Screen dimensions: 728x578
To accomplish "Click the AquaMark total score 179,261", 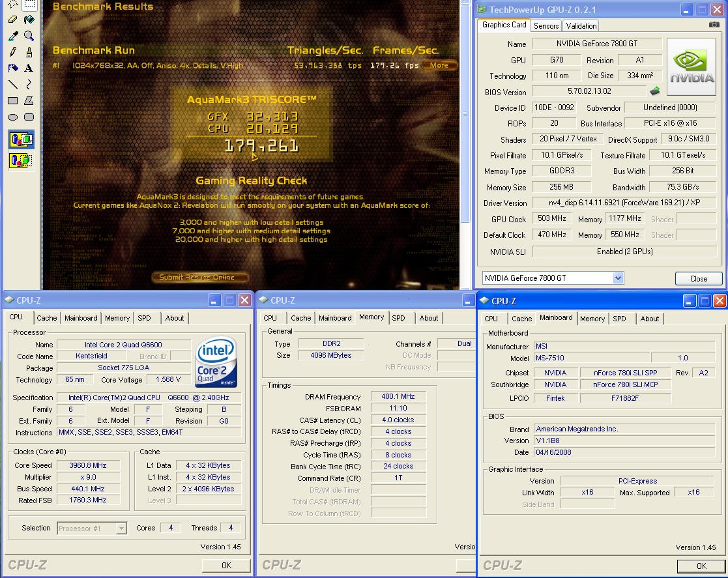I will click(261, 146).
